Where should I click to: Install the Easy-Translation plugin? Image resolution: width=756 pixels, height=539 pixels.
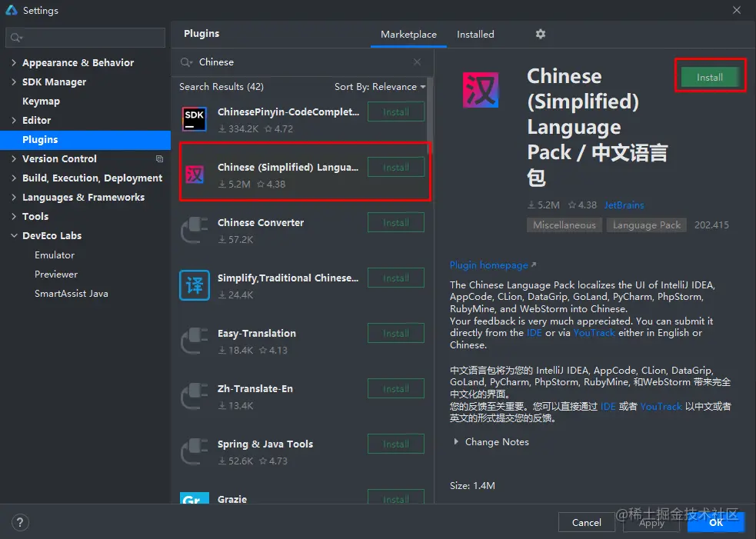click(x=396, y=334)
